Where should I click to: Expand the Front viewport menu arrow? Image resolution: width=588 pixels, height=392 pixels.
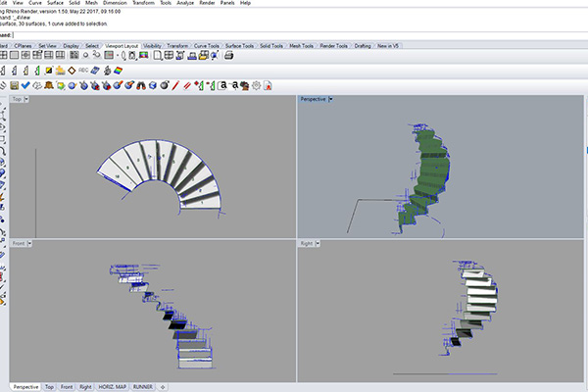click(31, 243)
